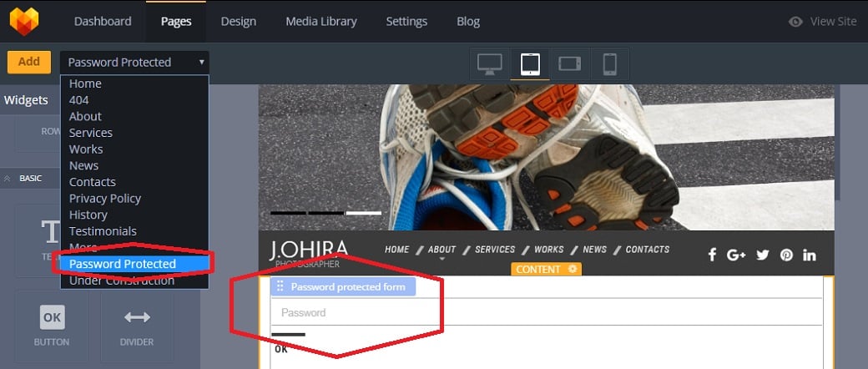
Task: Click the Password input field
Action: pyautogui.click(x=547, y=312)
